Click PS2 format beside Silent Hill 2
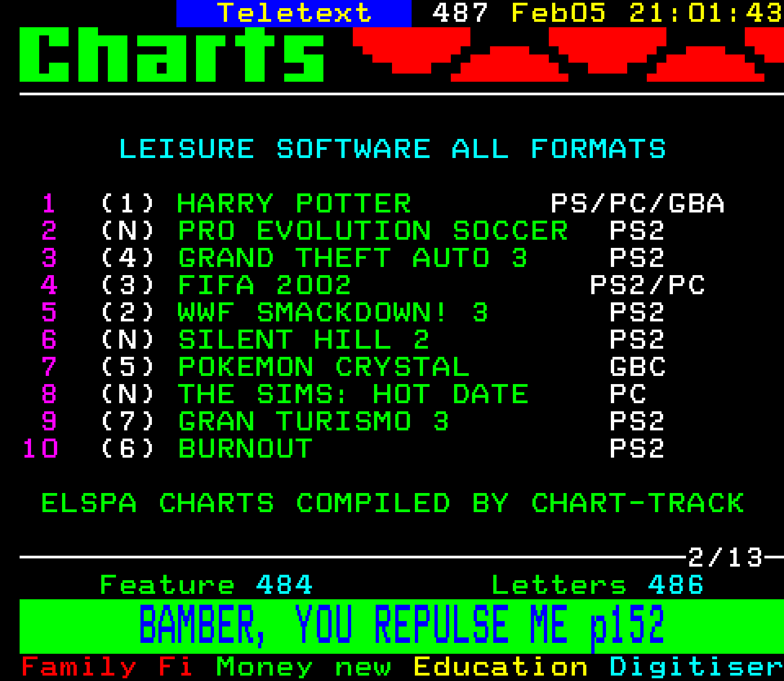The image size is (784, 681). [x=638, y=340]
